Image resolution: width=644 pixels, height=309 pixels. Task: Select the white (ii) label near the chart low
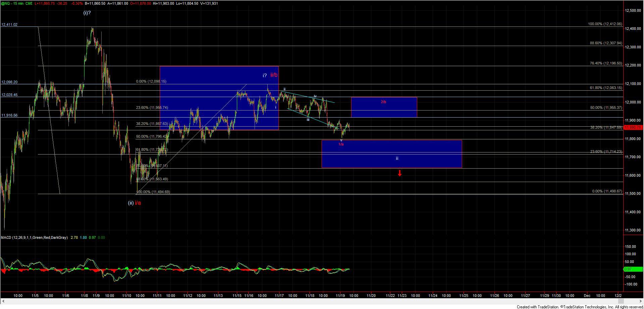tap(130, 203)
